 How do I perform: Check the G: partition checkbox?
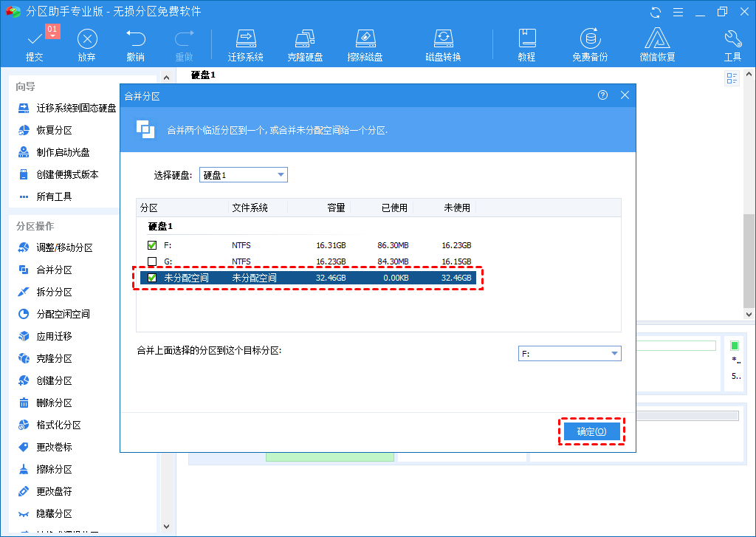pyautogui.click(x=152, y=261)
